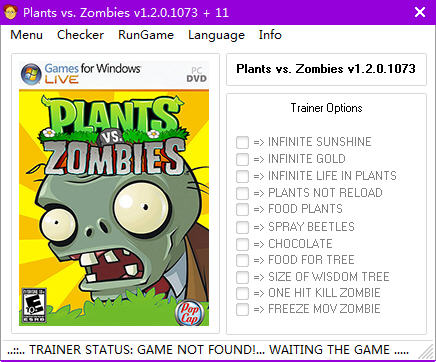Open the Info menu

[270, 35]
